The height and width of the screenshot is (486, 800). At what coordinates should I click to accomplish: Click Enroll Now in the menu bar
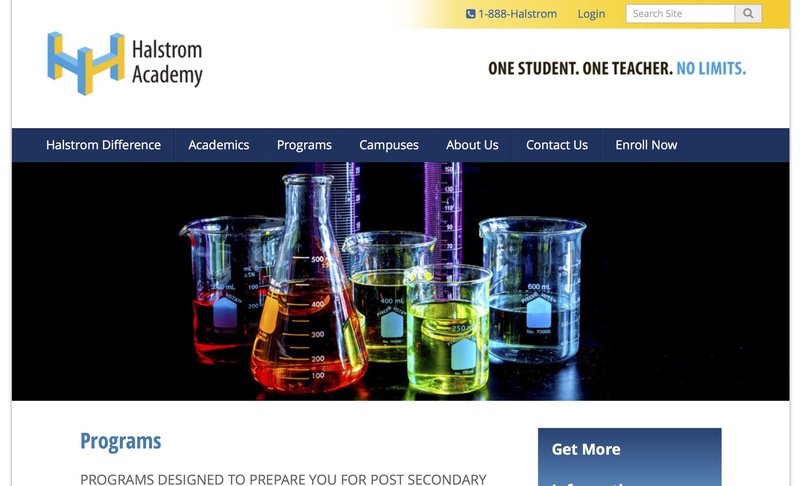click(x=646, y=145)
